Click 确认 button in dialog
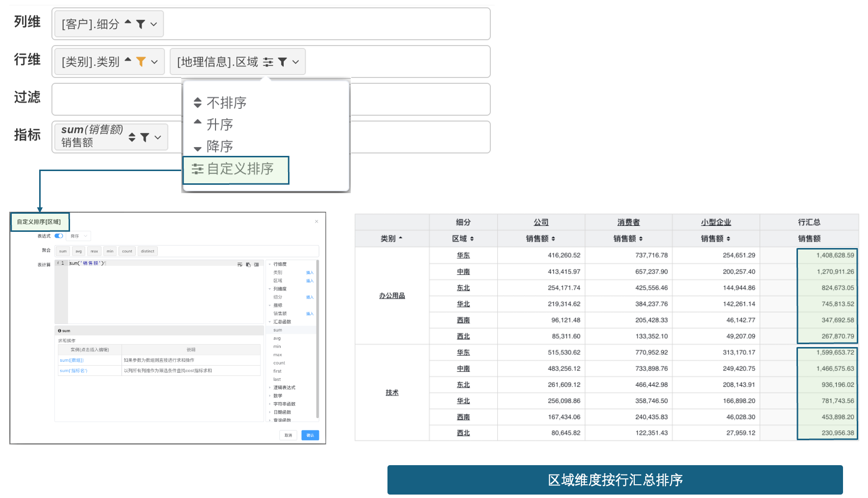868x498 pixels. coord(310,435)
